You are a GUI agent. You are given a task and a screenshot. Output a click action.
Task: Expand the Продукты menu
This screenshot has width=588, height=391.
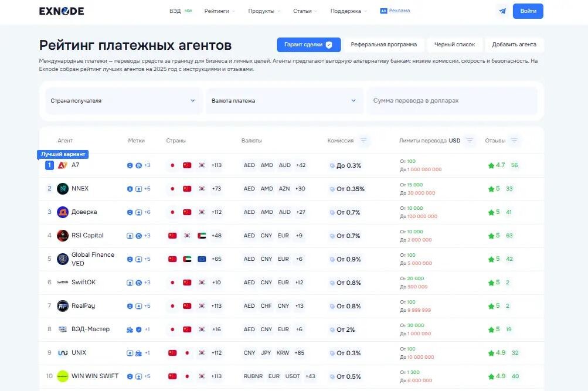(264, 11)
